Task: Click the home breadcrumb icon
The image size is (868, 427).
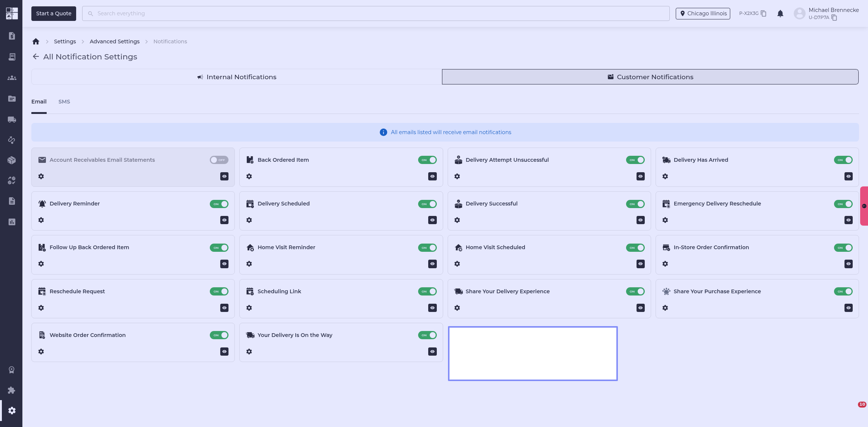Action: click(36, 41)
